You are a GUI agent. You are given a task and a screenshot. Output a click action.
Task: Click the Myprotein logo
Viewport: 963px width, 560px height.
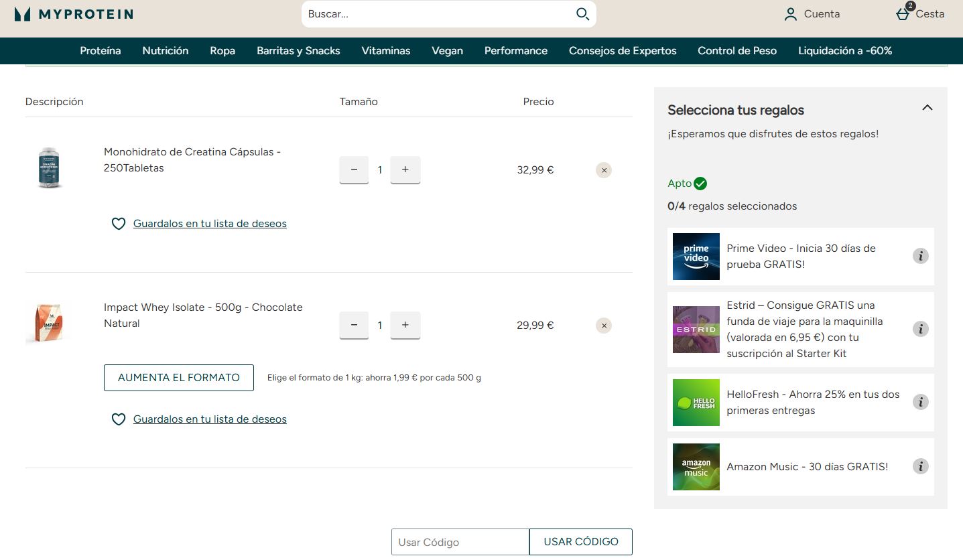coord(74,14)
